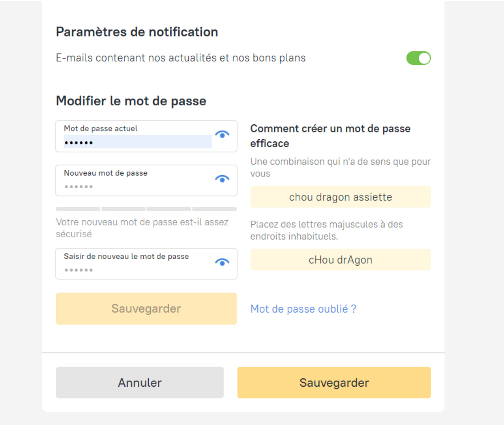Select the 'cHou drAgon' example box
This screenshot has height=426, width=504.
(340, 260)
